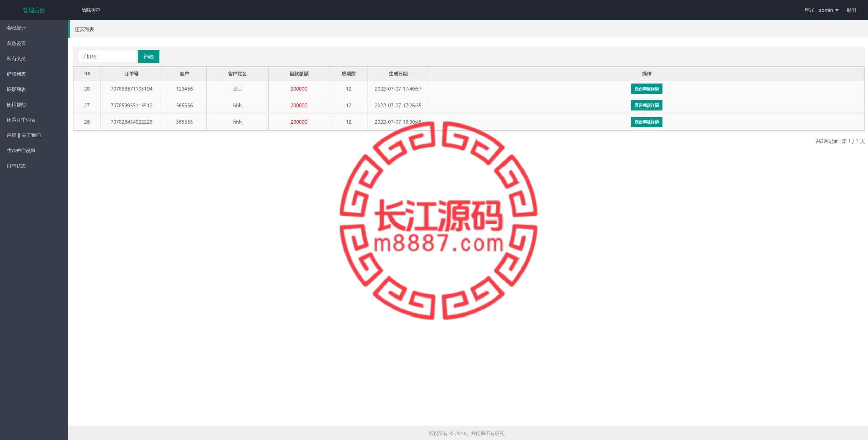Click date 2022-07-07 17:40:57
The image size is (868, 440).
398,89
